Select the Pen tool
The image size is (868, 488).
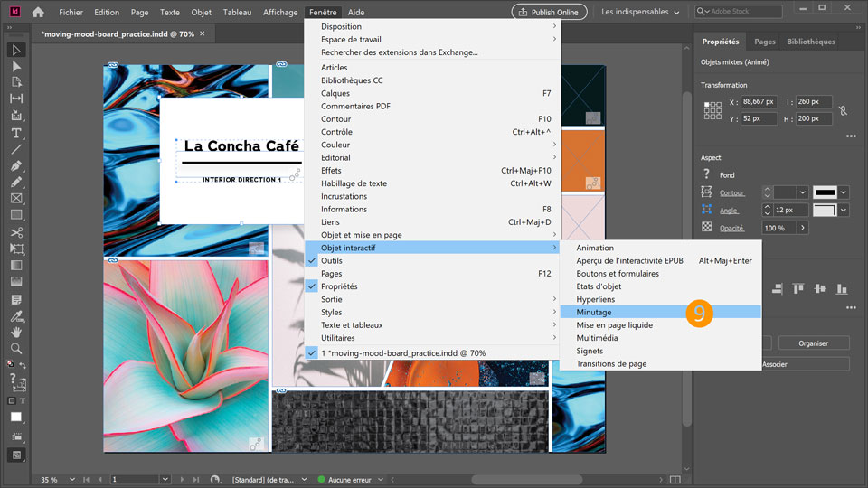point(16,166)
